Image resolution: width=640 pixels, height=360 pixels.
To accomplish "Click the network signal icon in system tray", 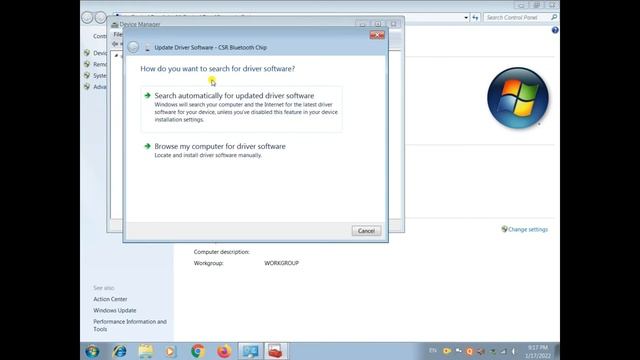I will pos(503,351).
